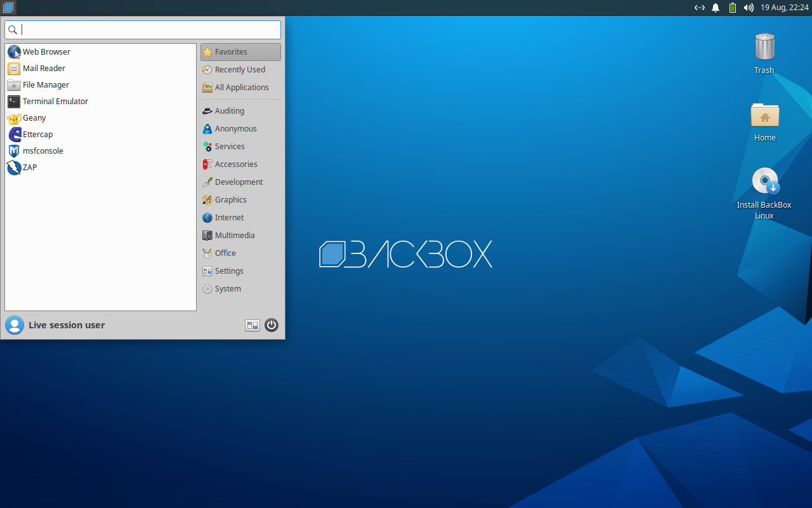Click the clock showing 19 Aug, 22:24
The width and height of the screenshot is (812, 508).
coord(784,8)
